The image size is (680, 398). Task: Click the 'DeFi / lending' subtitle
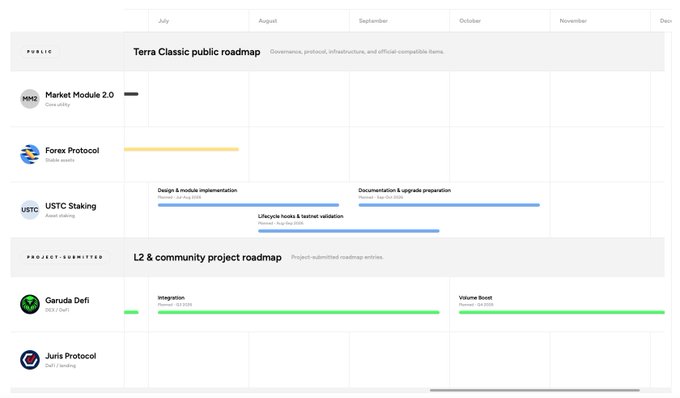tap(60, 366)
